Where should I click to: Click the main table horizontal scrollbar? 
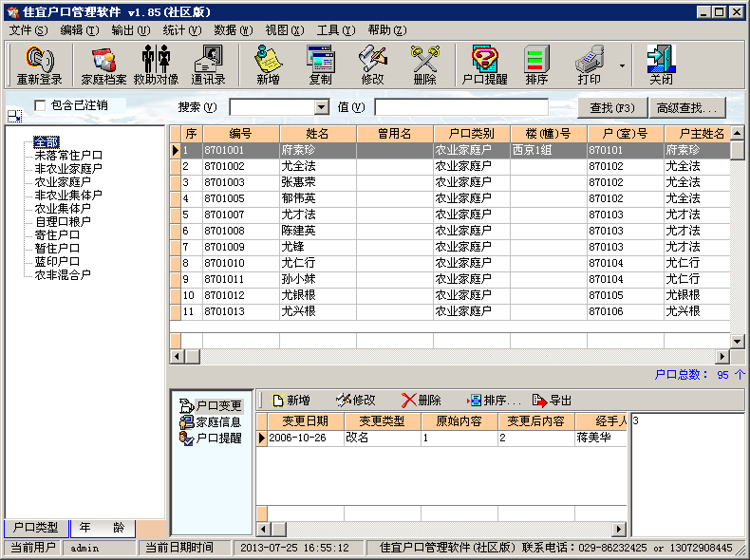tap(446, 356)
